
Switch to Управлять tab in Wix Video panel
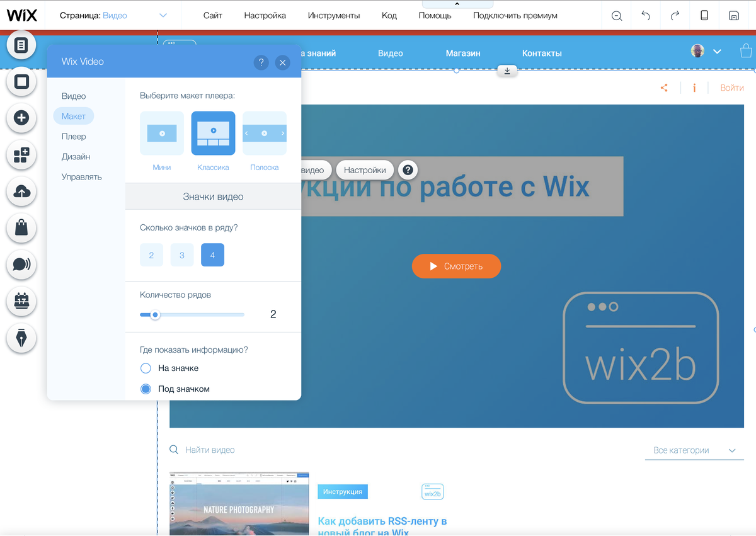(x=82, y=177)
